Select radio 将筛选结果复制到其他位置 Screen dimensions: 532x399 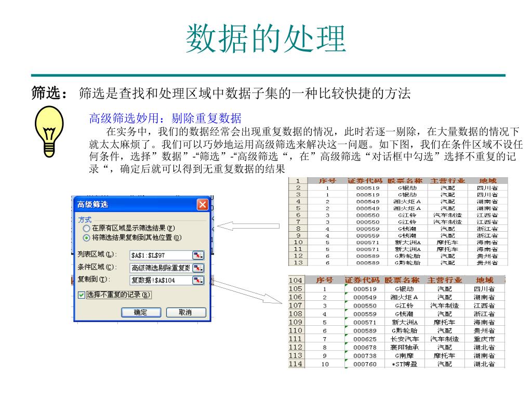[87, 238]
